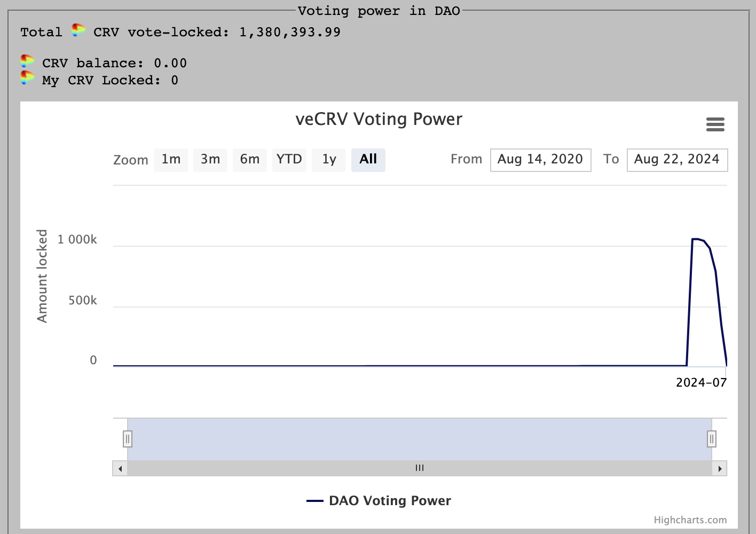Select the 1m zoom range
Viewport: 756px width, 534px height.
pos(171,160)
